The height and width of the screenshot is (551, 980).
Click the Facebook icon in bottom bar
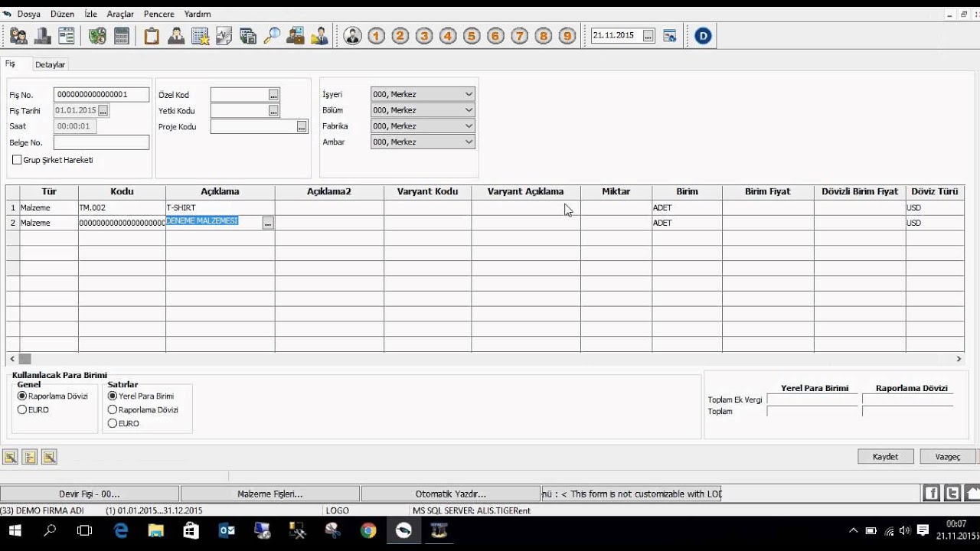point(931,494)
